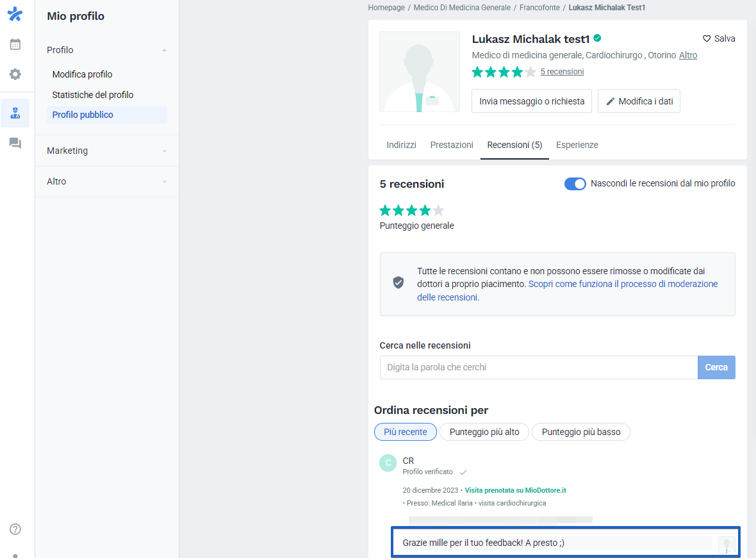Click the doctor's reply text Grazie mille
Image resolution: width=756 pixels, height=560 pixels.
484,543
